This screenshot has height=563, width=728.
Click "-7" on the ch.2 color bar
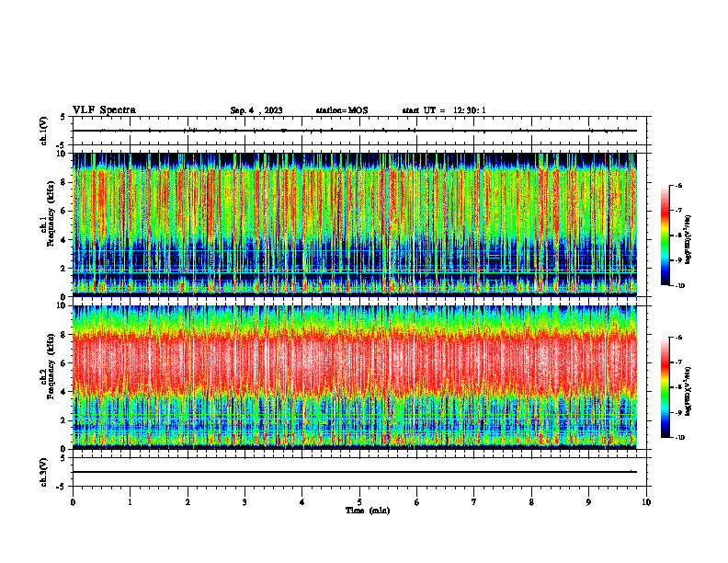pyautogui.click(x=678, y=362)
